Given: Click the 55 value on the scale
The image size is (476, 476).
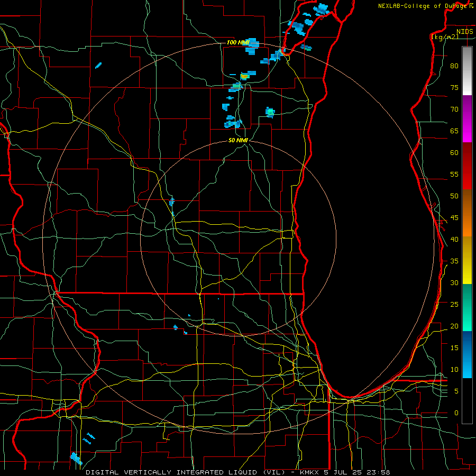Looking at the screenshot, I should (x=454, y=175).
